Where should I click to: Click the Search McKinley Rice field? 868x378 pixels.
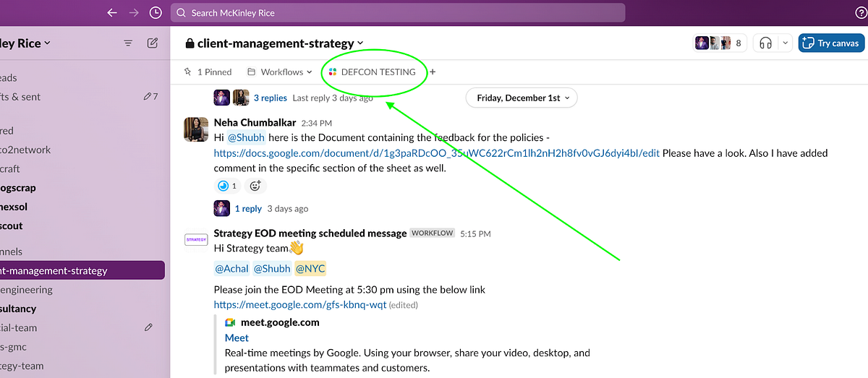pyautogui.click(x=398, y=13)
